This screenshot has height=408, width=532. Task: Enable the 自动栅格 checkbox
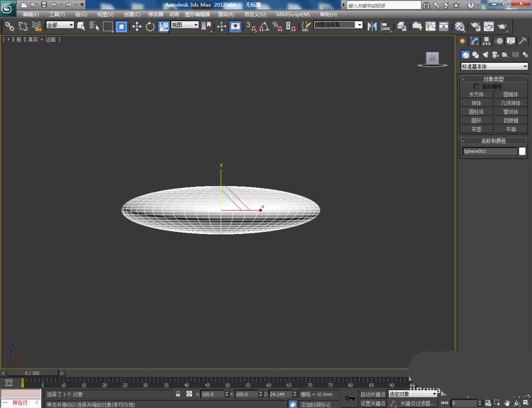coord(476,86)
